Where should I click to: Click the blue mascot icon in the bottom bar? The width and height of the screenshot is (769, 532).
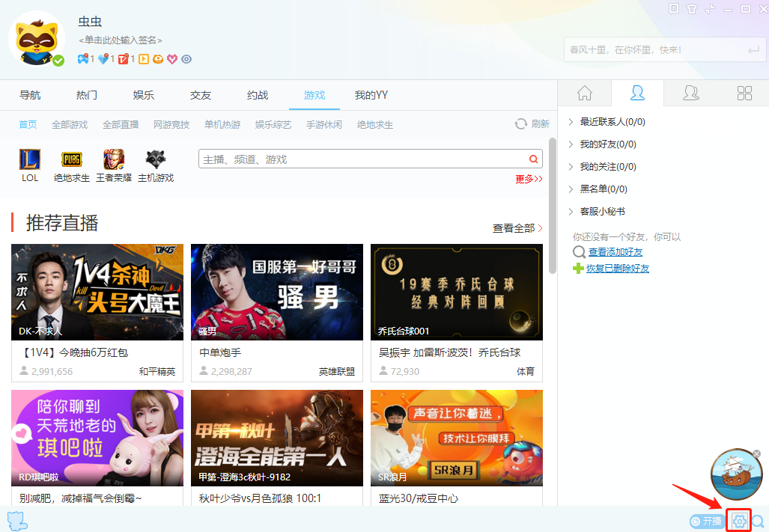pyautogui.click(x=16, y=521)
